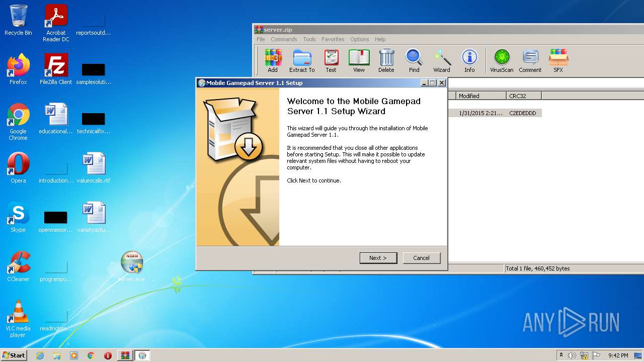
Task: Show hidden system tray icons
Action: (561, 355)
